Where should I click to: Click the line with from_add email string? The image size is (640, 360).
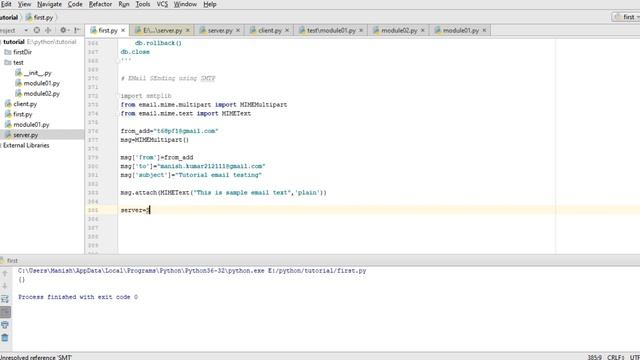pyautogui.click(x=169, y=131)
